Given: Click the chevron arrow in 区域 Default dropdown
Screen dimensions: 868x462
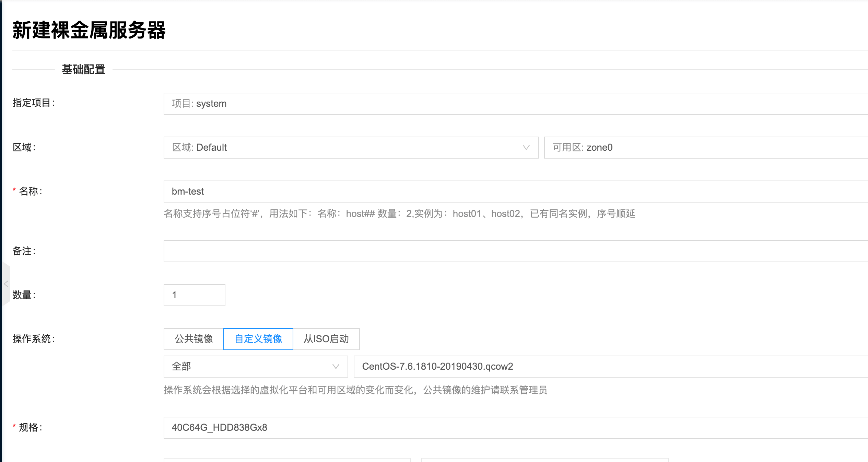Looking at the screenshot, I should (526, 148).
